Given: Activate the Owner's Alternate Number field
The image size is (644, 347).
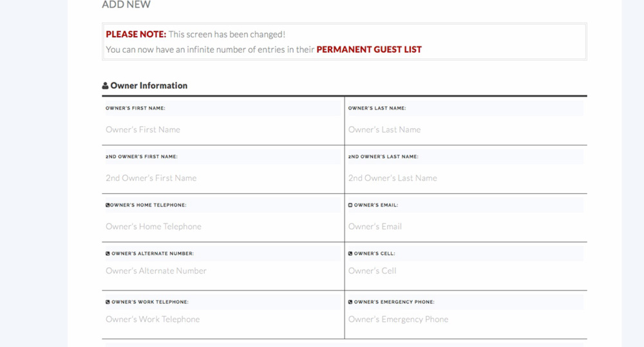Looking at the screenshot, I should [x=223, y=271].
